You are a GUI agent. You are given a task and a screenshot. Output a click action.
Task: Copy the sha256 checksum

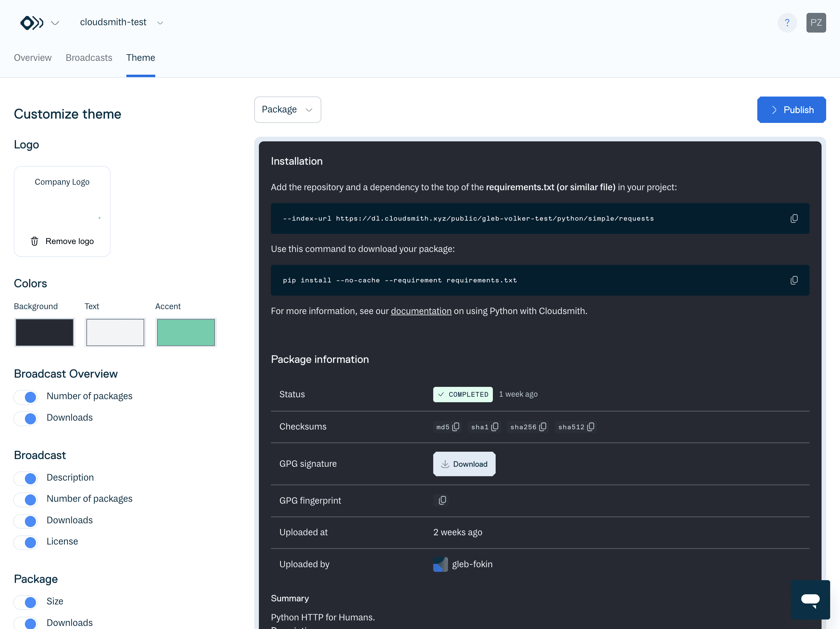(543, 427)
